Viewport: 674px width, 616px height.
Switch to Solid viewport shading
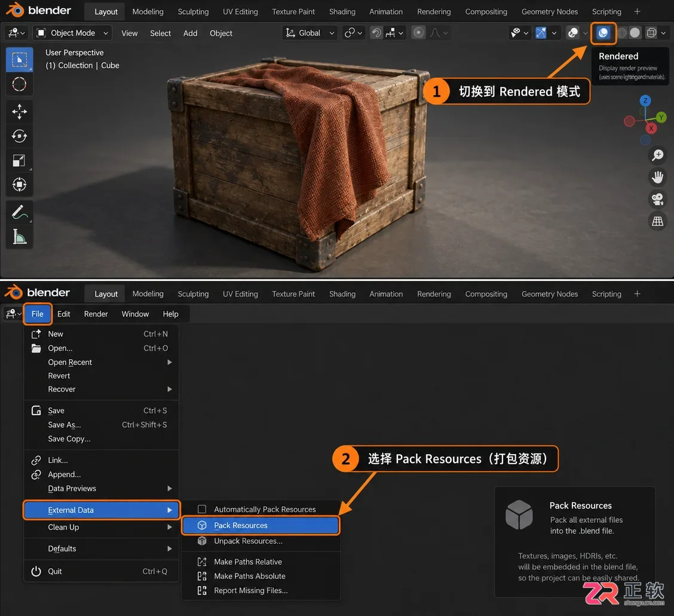(635, 33)
